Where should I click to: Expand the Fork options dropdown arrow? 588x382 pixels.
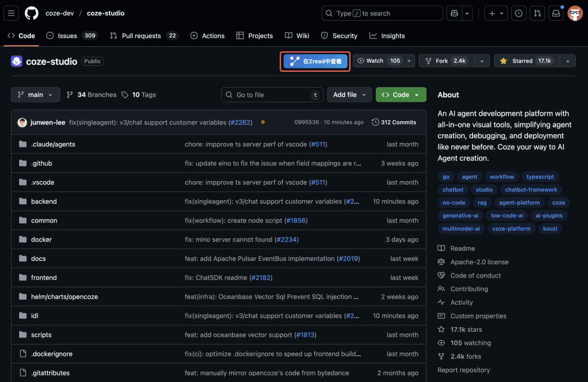tap(482, 61)
